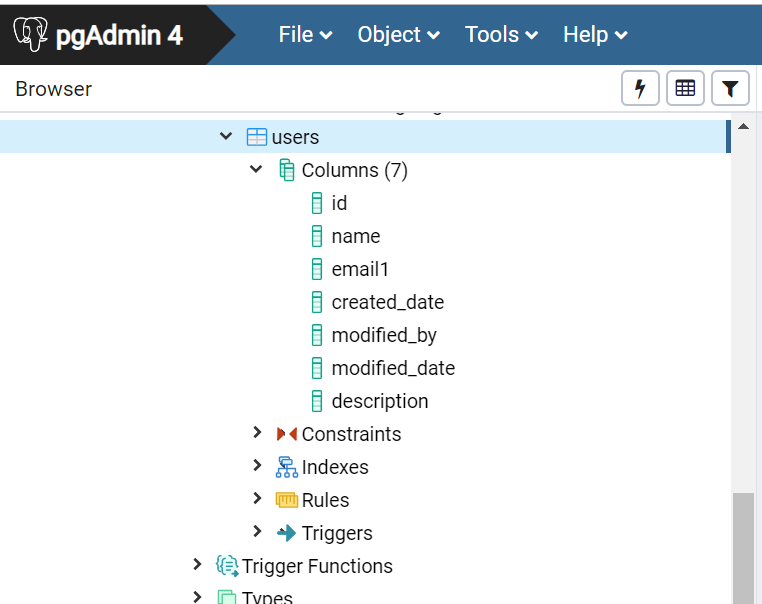Open the File menu

click(x=305, y=35)
